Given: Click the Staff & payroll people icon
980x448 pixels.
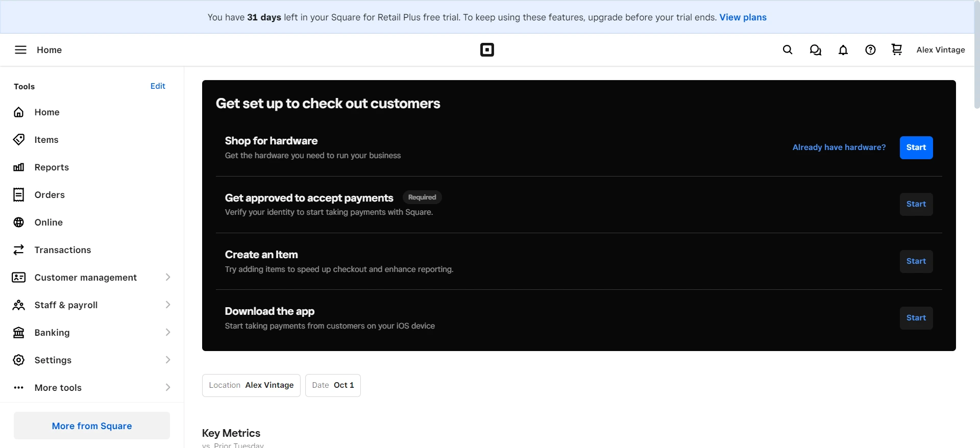Looking at the screenshot, I should click(19, 305).
